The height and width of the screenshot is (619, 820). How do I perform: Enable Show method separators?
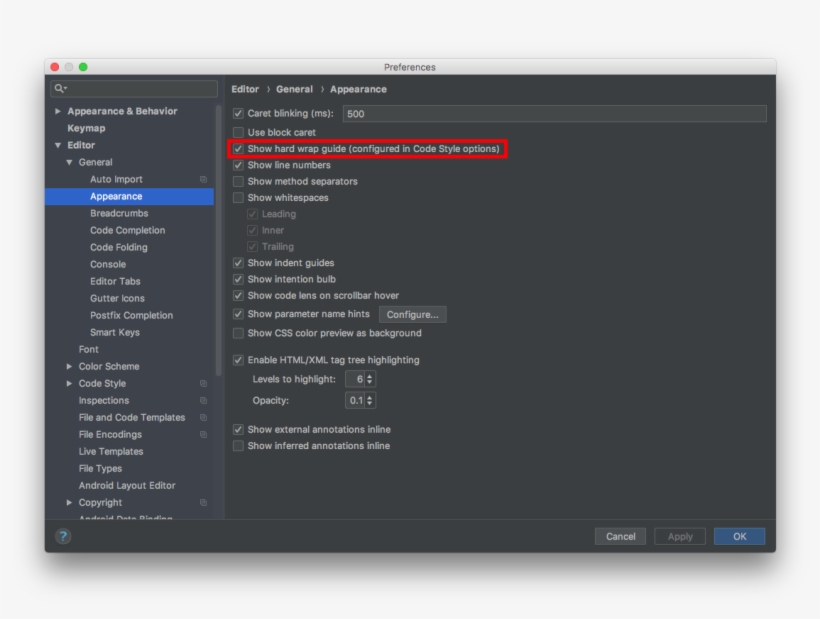[x=238, y=181]
